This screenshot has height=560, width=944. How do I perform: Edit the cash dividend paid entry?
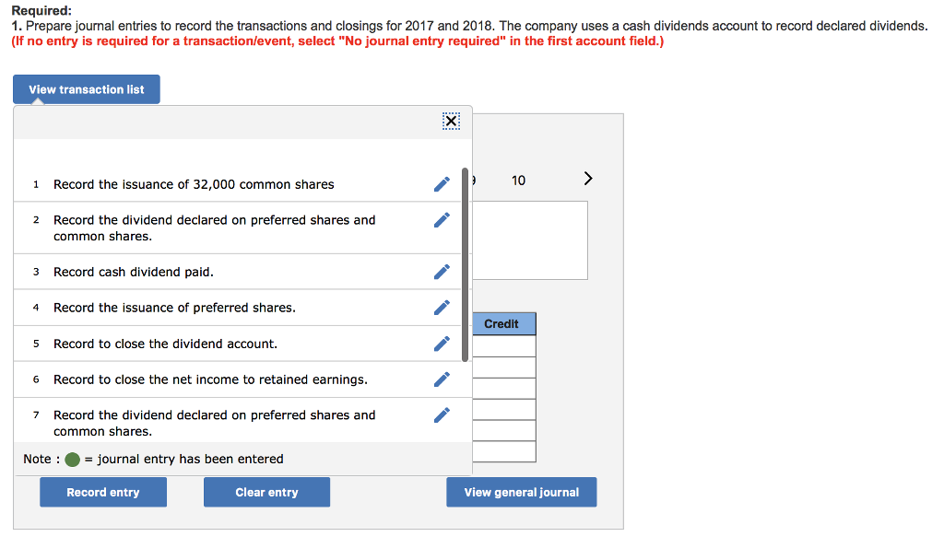[x=441, y=271]
